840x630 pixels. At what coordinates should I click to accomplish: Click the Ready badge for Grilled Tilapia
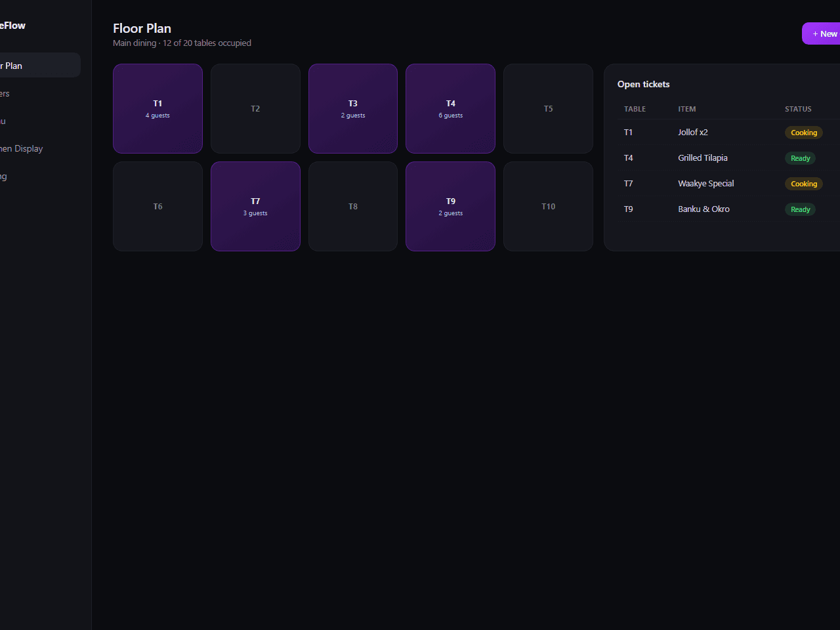coord(800,158)
